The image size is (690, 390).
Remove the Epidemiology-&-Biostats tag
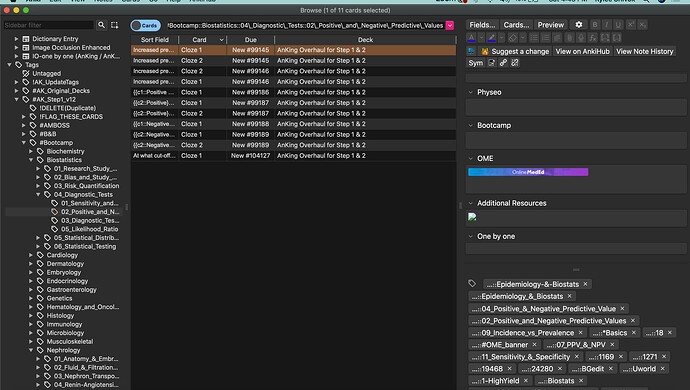tap(585, 284)
